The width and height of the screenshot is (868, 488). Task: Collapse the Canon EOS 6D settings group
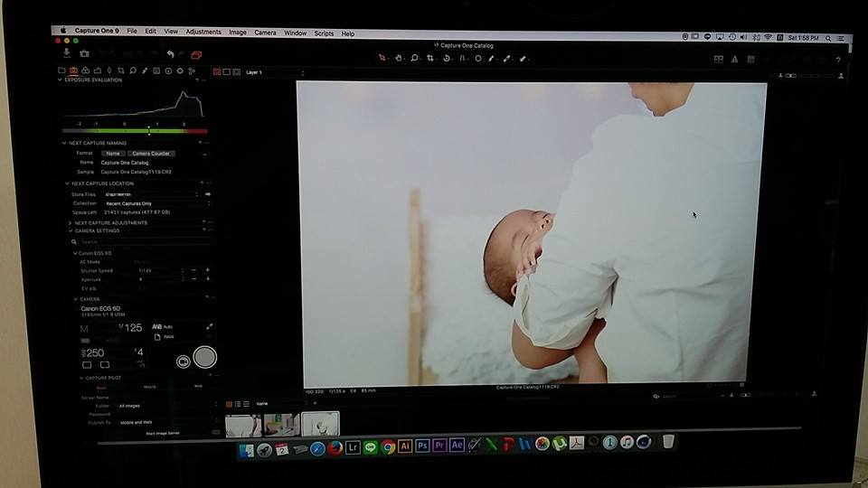point(75,253)
